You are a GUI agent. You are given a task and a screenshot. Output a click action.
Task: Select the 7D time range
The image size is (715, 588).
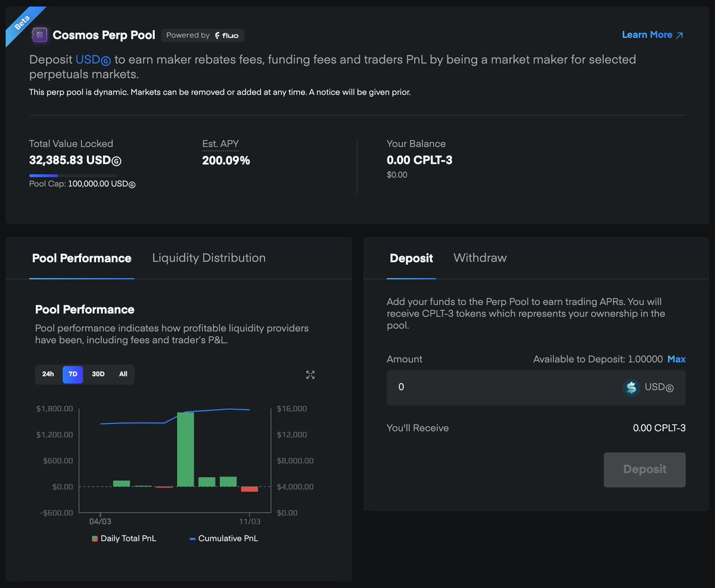73,374
